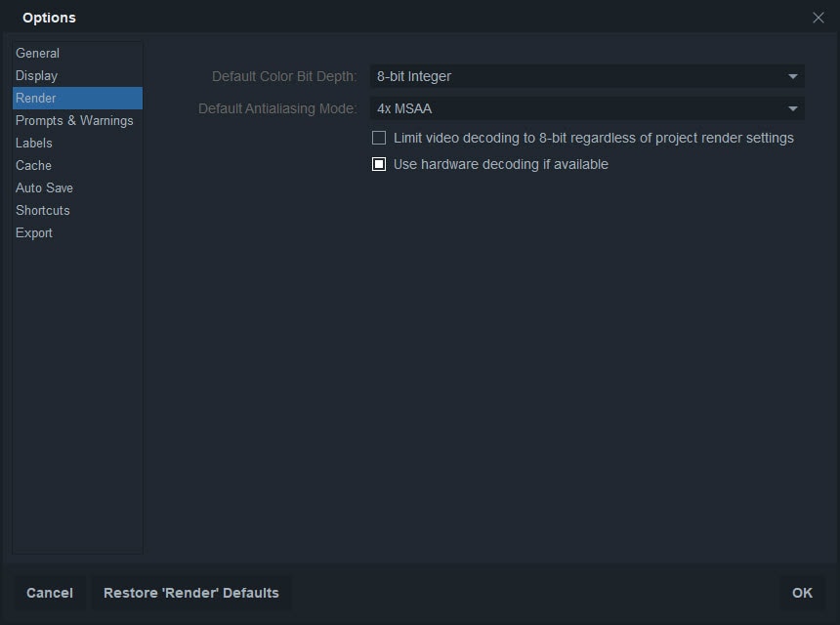
Task: Switch to the Display settings category
Action: point(36,75)
